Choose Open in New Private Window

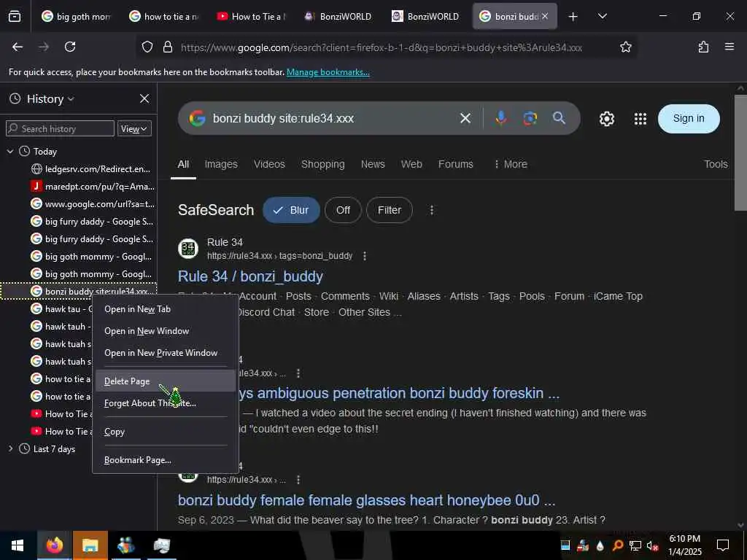pos(166,353)
